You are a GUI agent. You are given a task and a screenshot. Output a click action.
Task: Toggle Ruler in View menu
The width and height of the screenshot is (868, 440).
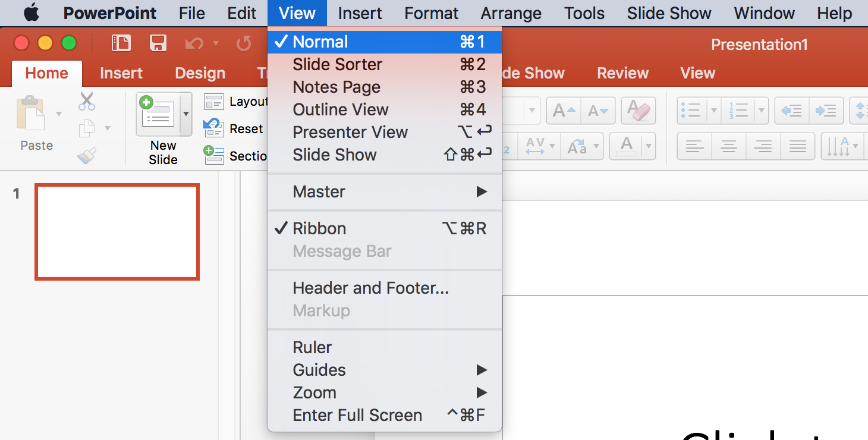[385, 347]
